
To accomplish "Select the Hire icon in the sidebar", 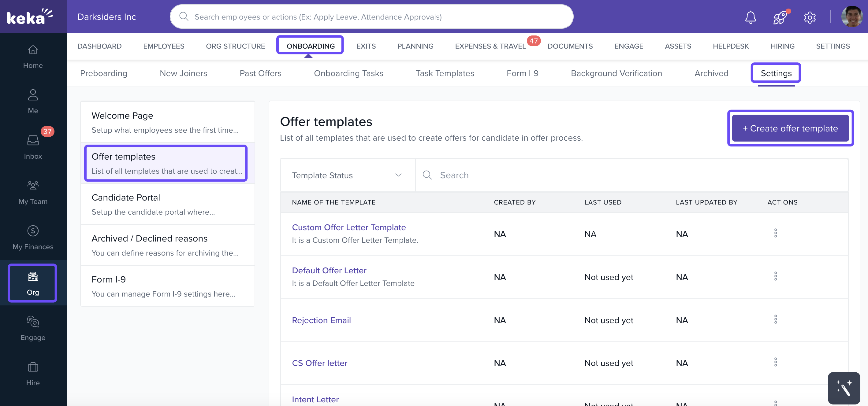I will point(33,374).
